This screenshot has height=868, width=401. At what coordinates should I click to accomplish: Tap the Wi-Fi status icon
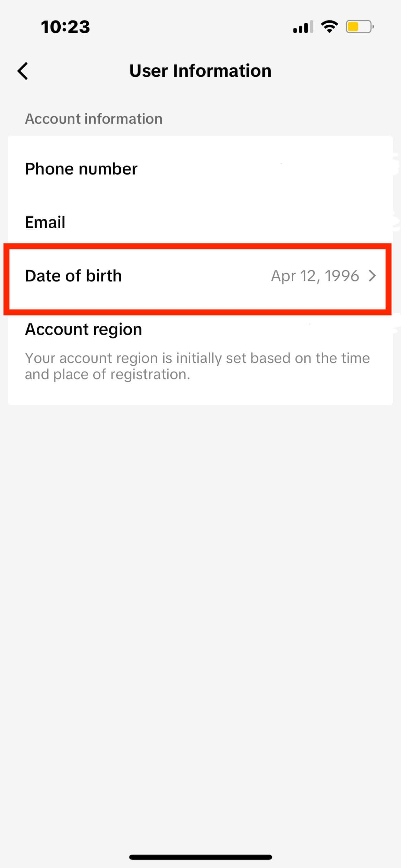click(329, 26)
